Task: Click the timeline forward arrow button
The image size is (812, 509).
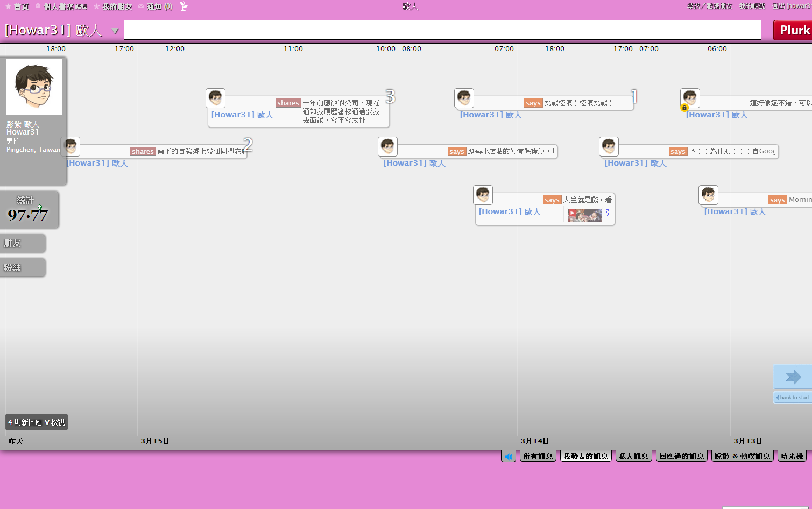Action: (x=793, y=377)
